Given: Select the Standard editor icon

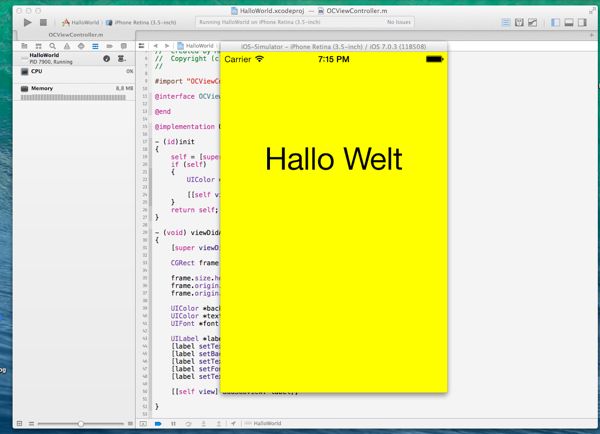Looking at the screenshot, I should (x=505, y=23).
